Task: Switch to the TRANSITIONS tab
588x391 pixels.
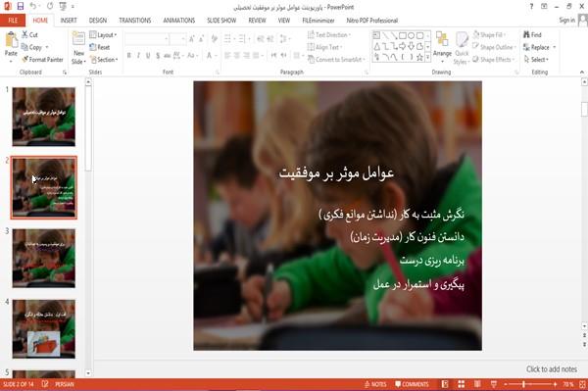Action: click(x=135, y=21)
